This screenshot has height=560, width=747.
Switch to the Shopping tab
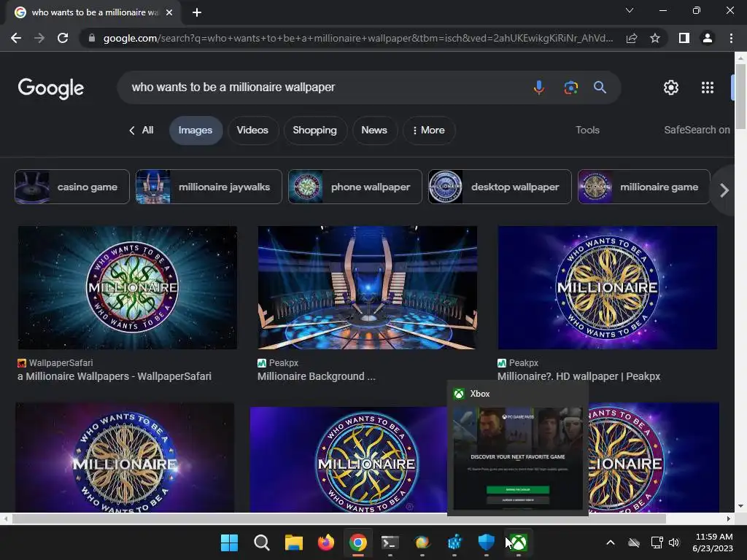point(314,130)
